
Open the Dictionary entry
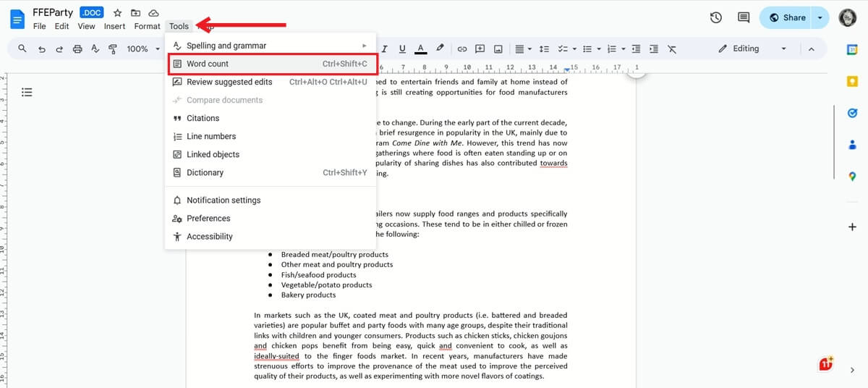271,172
